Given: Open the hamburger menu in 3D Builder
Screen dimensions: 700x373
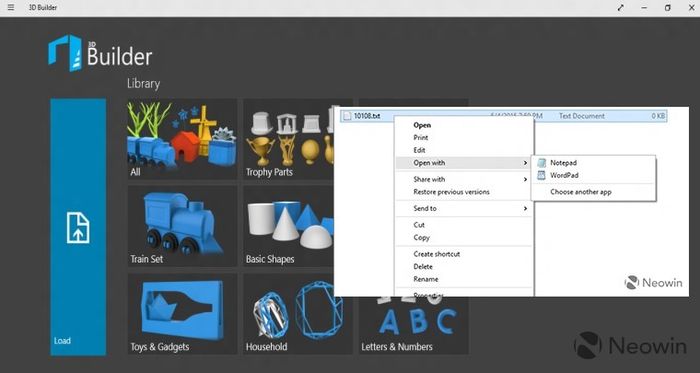Looking at the screenshot, I should coord(11,8).
